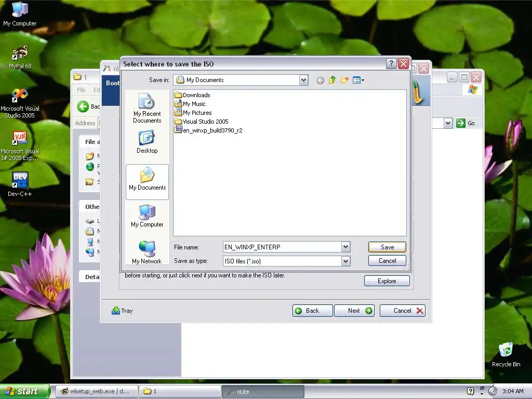
Task: Select Desktop in the places bar
Action: pos(147,142)
